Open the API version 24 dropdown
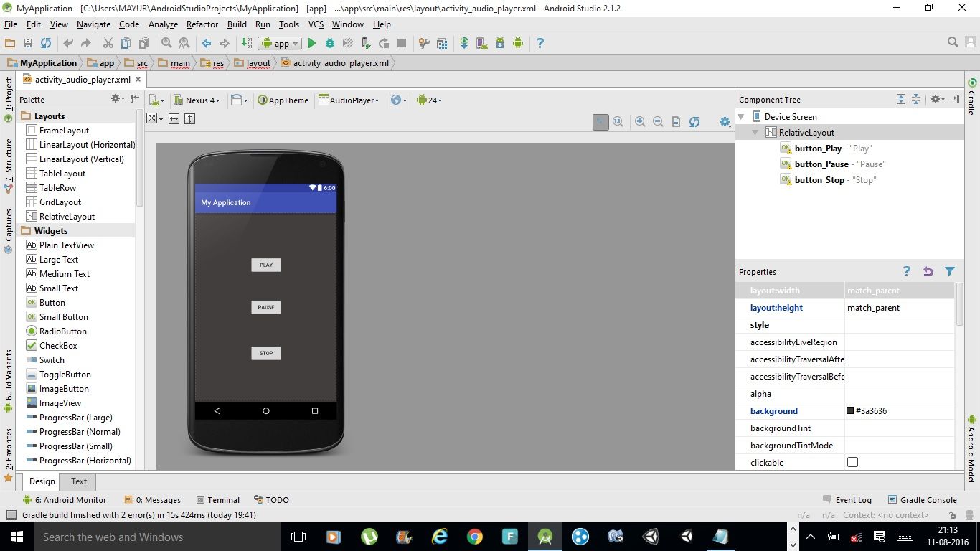Viewport: 980px width, 551px height. [x=429, y=100]
